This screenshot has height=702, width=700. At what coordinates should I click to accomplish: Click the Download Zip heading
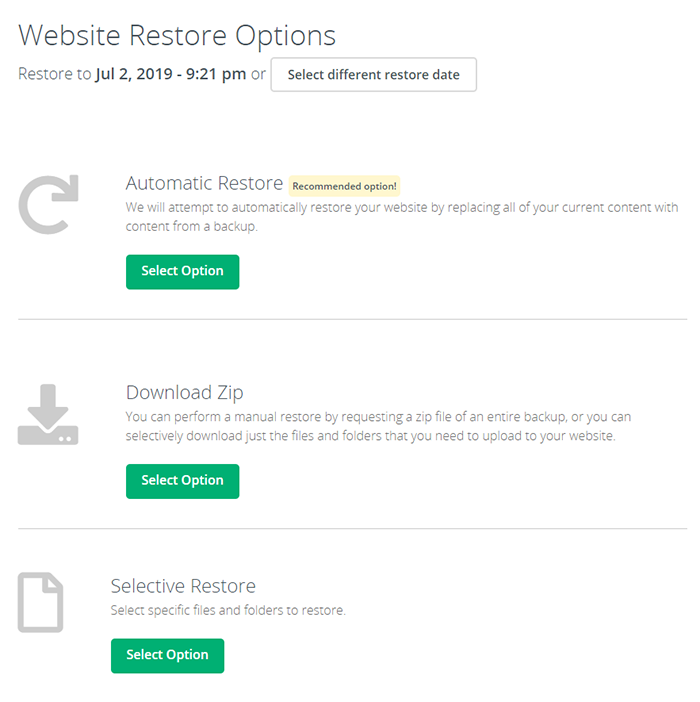click(x=184, y=392)
